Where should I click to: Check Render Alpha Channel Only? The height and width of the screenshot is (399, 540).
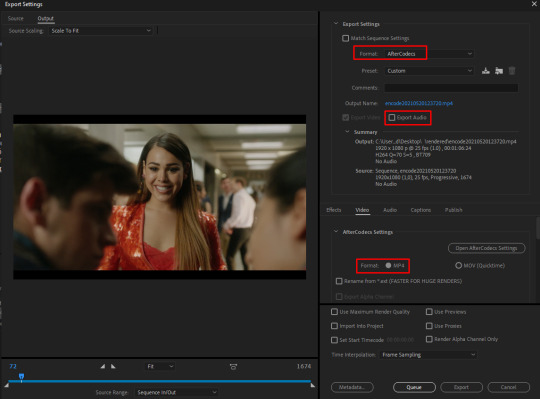click(429, 339)
